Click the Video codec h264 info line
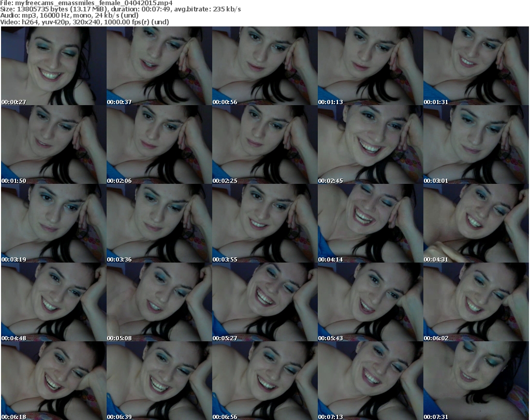 coord(85,22)
